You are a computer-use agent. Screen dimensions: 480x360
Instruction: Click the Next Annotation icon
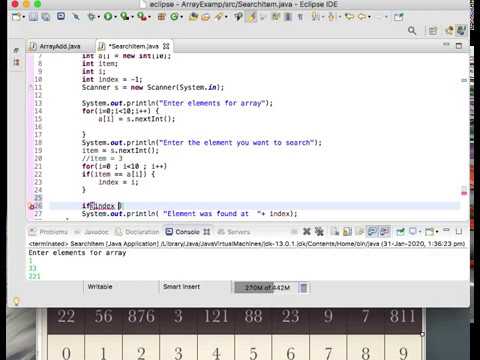click(x=315, y=16)
